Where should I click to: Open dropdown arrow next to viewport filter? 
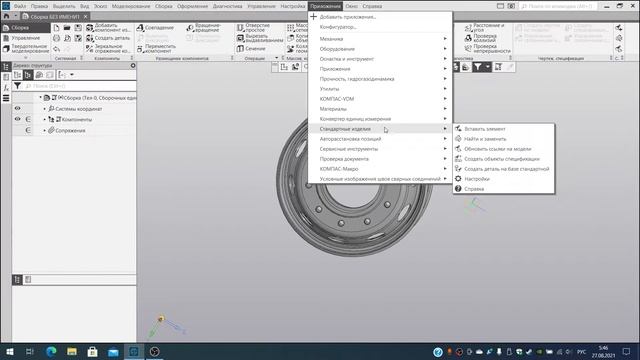point(487,67)
